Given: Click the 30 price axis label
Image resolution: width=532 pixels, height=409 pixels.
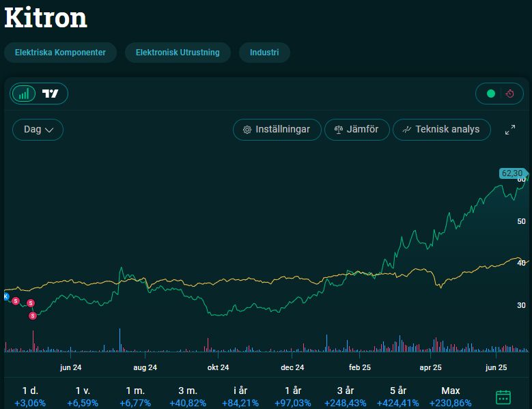Looking at the screenshot, I should pyautogui.click(x=521, y=305).
